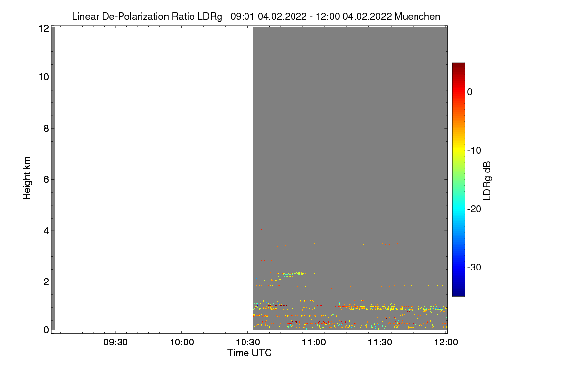The image size is (588, 392).
Task: Click the dark blue bottom of the colorbar
Action: [x=458, y=293]
